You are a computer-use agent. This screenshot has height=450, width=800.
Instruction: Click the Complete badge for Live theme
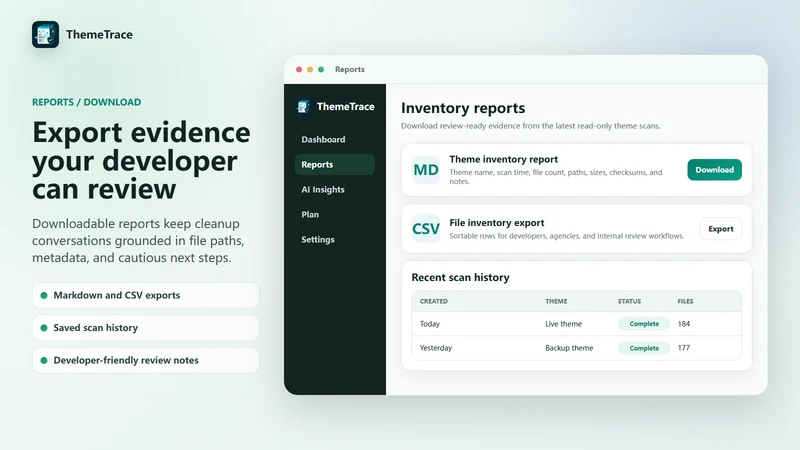(644, 323)
